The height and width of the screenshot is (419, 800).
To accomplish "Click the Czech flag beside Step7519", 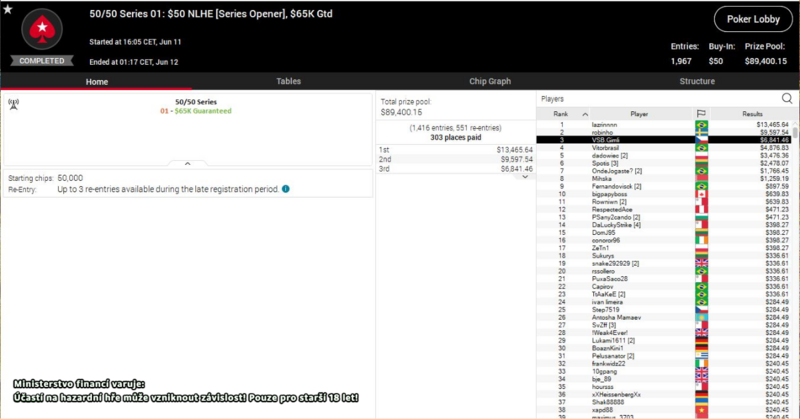I will (x=702, y=310).
